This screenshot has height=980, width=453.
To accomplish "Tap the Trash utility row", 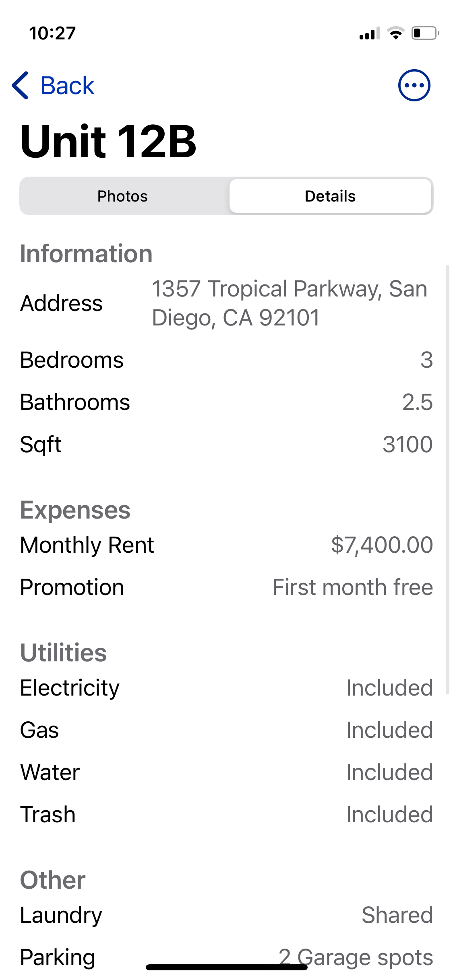I will click(x=226, y=815).
